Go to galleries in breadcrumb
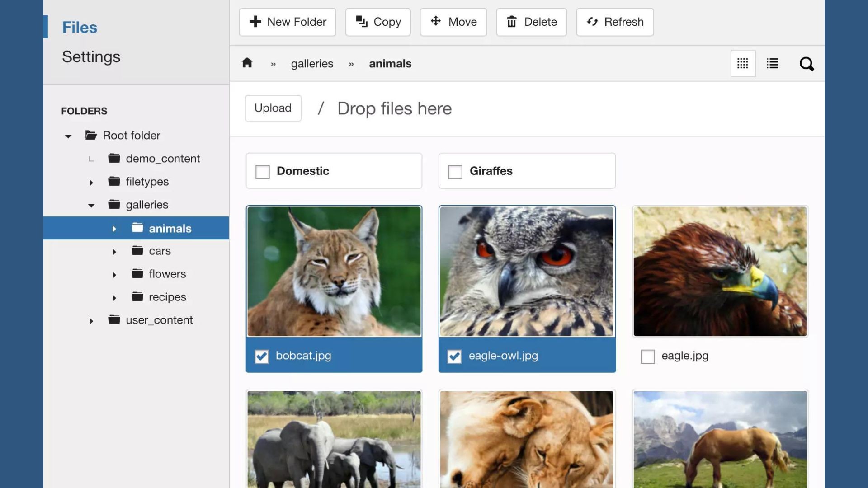This screenshot has height=488, width=868. coord(312,63)
